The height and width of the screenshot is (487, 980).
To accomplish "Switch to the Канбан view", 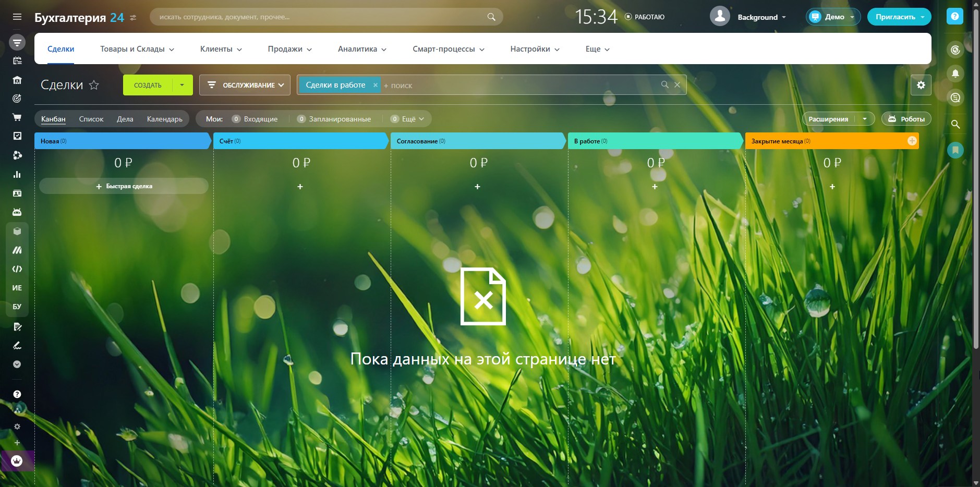I will (x=53, y=119).
